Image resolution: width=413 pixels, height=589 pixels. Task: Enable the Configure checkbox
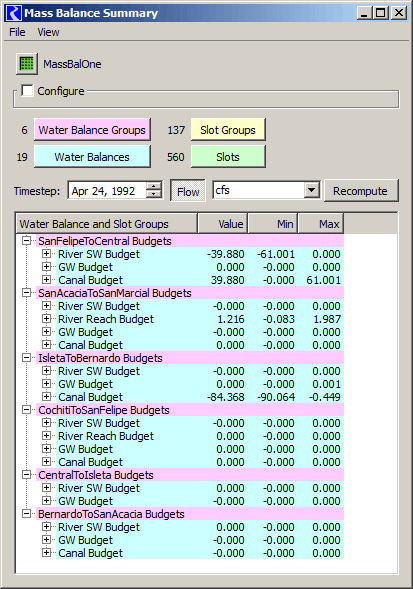click(x=27, y=91)
